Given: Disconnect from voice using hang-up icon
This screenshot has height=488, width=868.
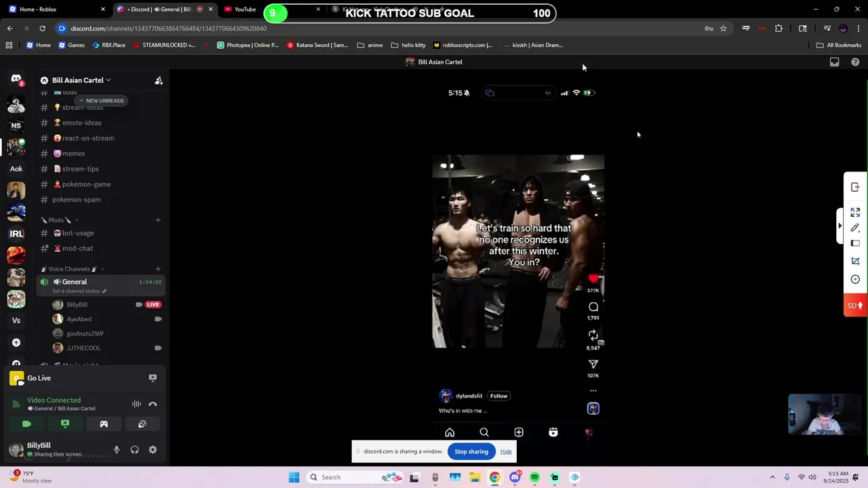Looking at the screenshot, I should click(153, 404).
